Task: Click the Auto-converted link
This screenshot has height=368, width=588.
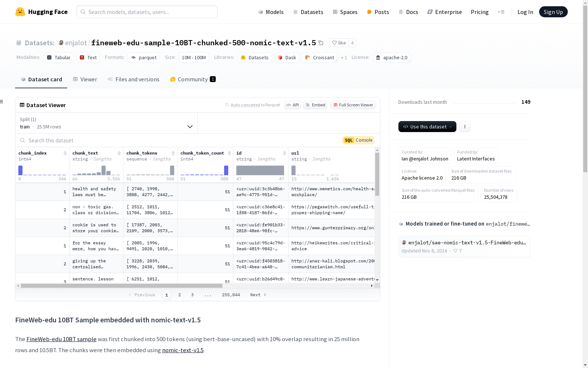Action: pos(245,105)
